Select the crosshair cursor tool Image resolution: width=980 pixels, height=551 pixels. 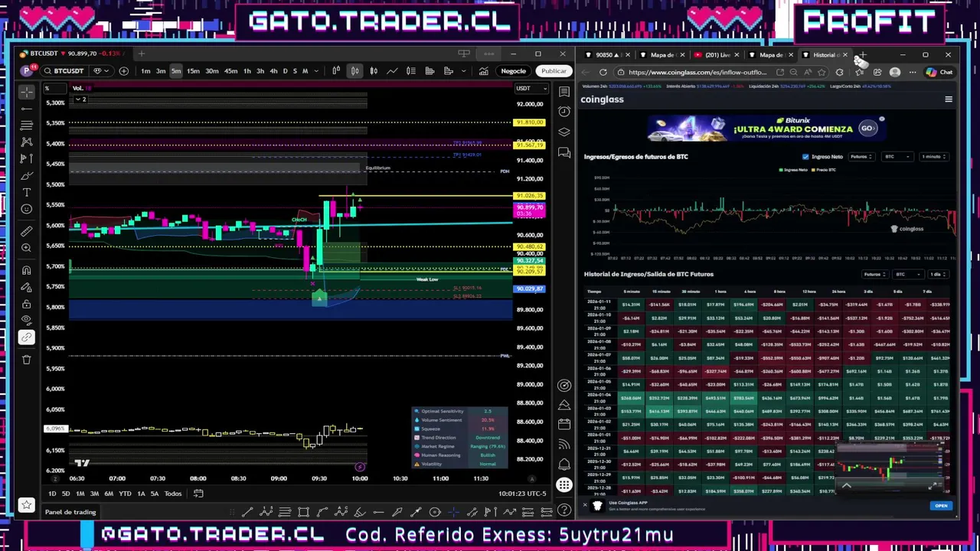(27, 92)
